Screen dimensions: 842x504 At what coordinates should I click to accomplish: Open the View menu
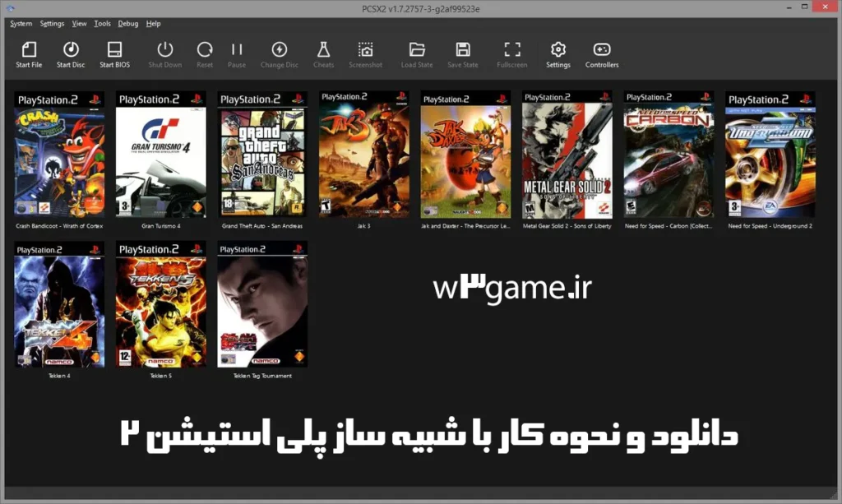point(79,24)
